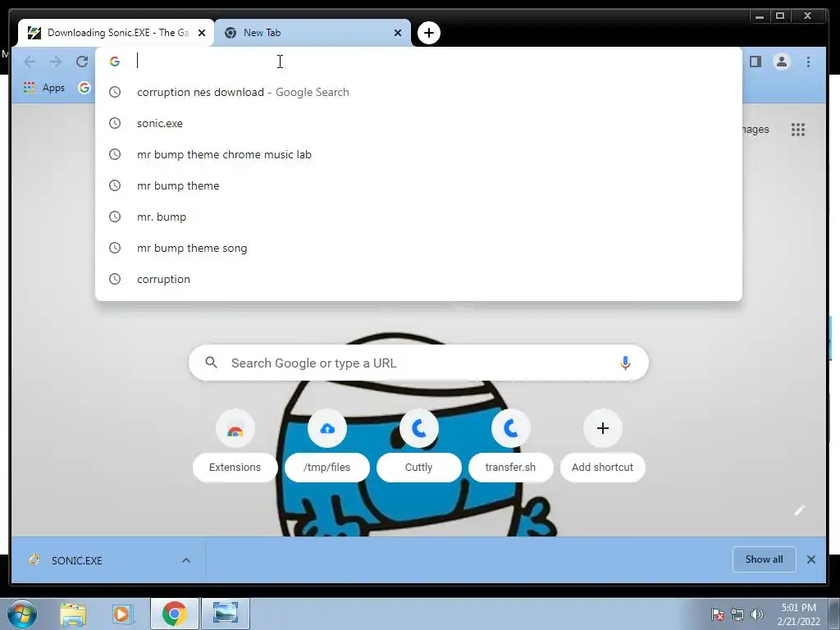
Task: Click the browser Back arrow
Action: pos(30,62)
